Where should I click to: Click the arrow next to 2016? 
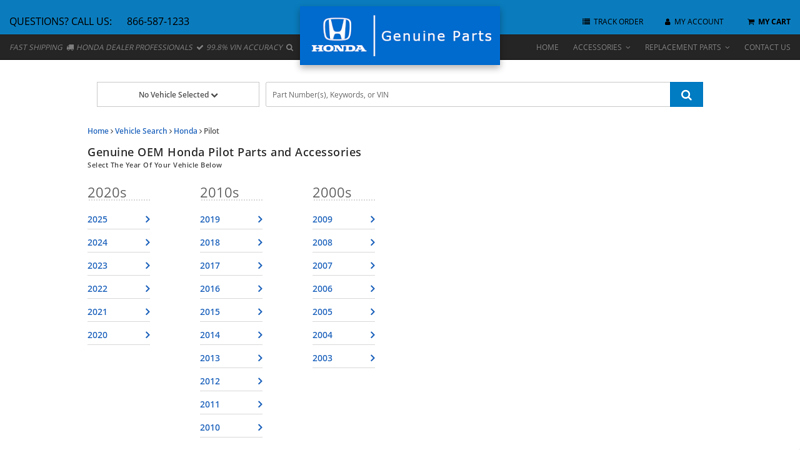click(x=260, y=289)
